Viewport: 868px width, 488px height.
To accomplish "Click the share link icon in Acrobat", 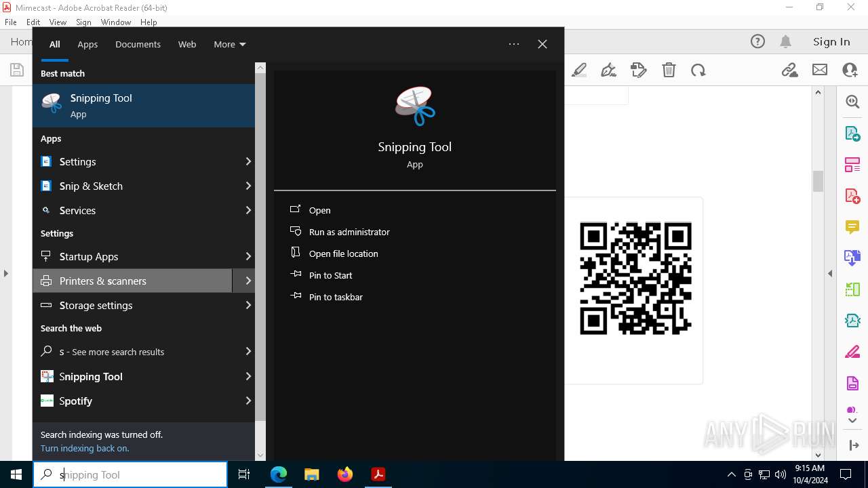I will pos(789,70).
